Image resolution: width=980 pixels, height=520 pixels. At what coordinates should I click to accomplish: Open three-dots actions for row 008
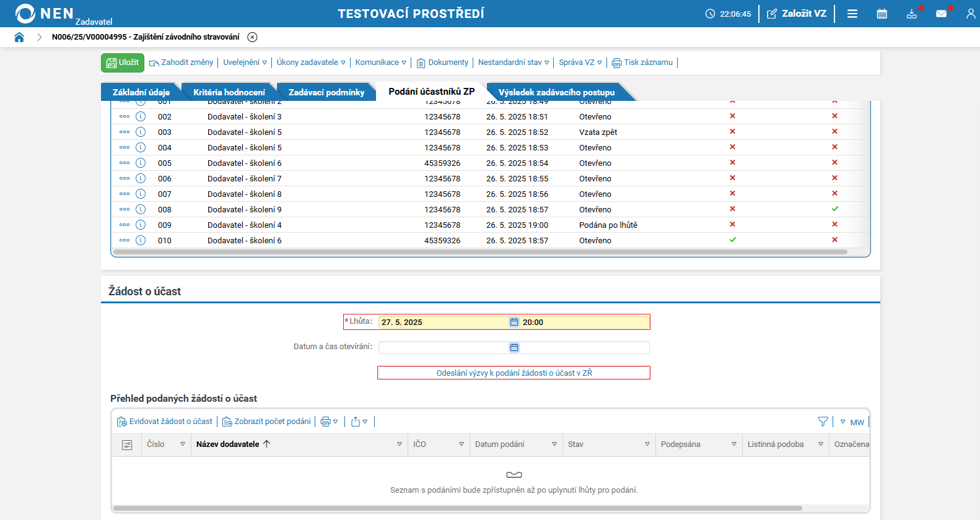(x=125, y=209)
